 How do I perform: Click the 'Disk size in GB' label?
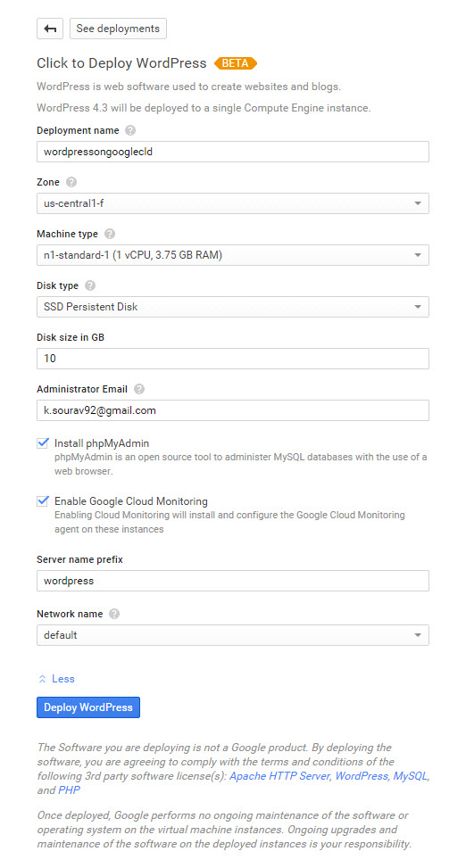[71, 338]
